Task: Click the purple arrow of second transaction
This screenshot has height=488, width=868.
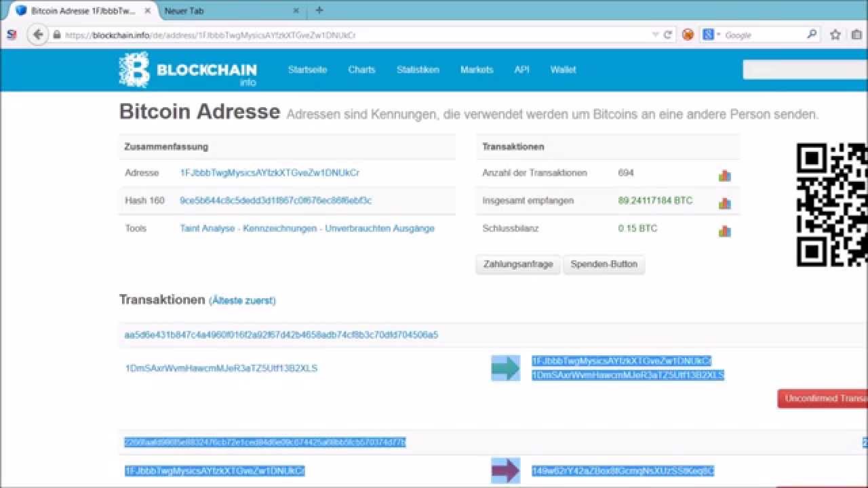Action: (x=505, y=470)
